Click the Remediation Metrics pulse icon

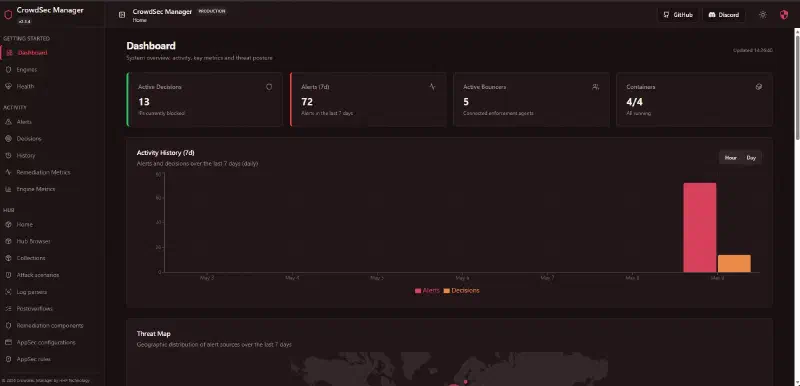click(8, 172)
